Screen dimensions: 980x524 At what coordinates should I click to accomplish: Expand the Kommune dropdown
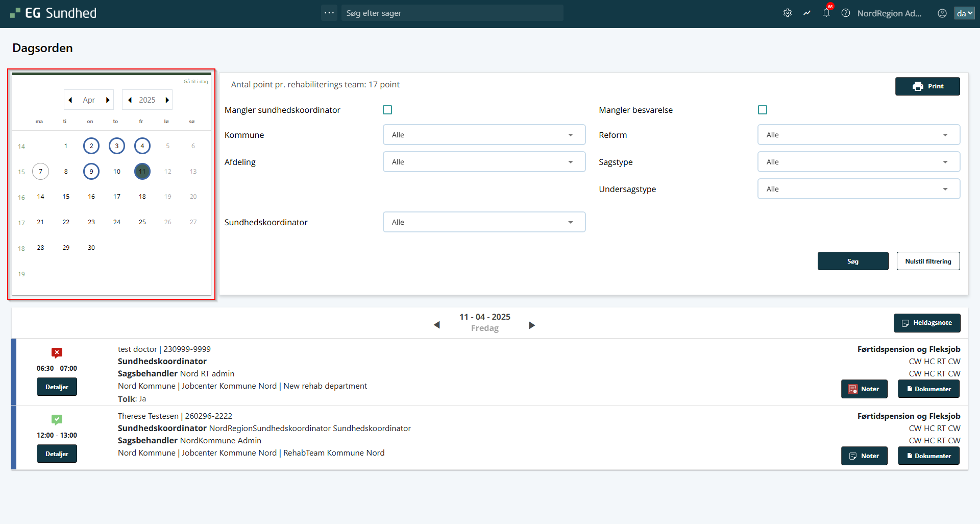point(484,135)
